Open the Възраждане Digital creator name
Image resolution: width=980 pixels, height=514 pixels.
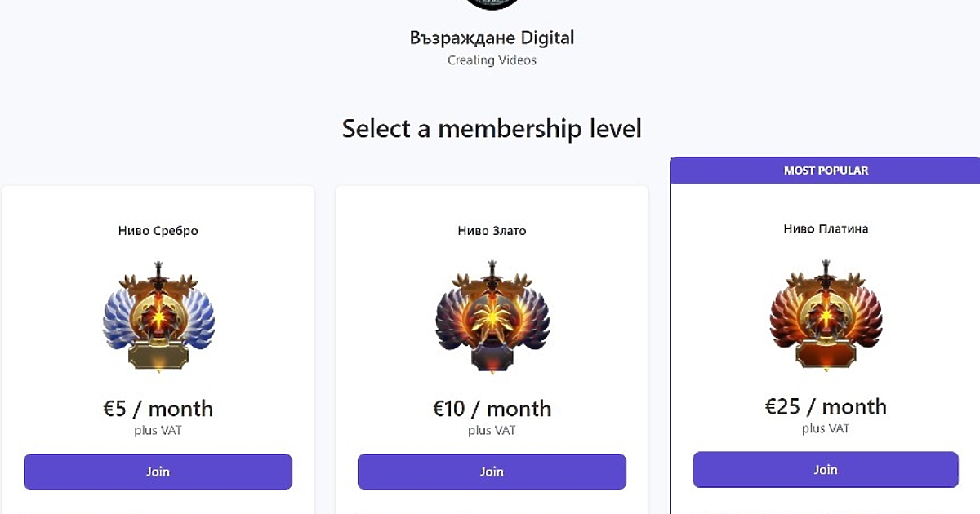[492, 38]
